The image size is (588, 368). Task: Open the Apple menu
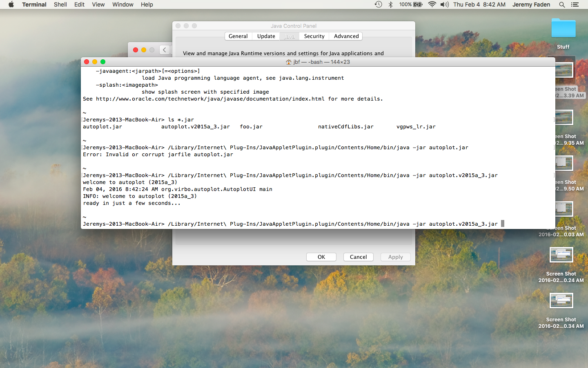tap(11, 4)
